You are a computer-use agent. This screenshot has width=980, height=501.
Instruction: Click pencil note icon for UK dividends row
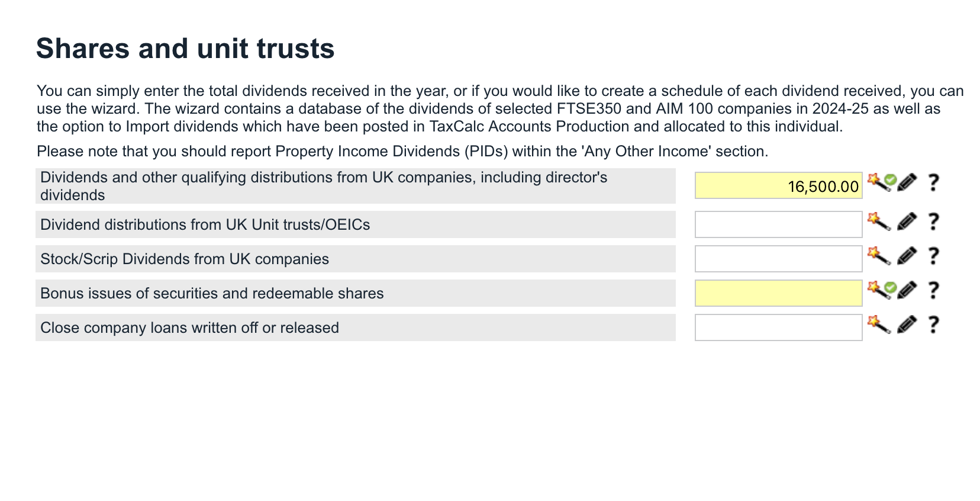[907, 182]
